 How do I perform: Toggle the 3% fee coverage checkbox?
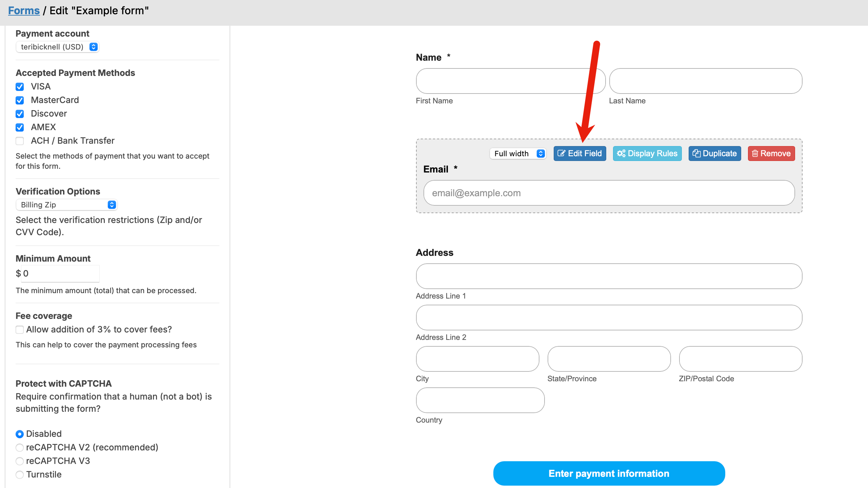point(20,330)
